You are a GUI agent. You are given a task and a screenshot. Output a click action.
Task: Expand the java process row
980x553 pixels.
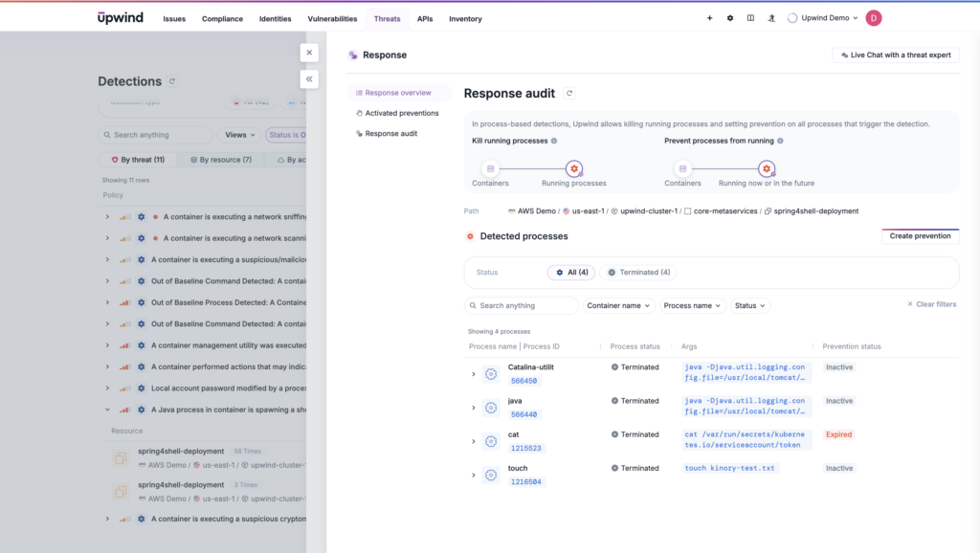[x=473, y=408]
